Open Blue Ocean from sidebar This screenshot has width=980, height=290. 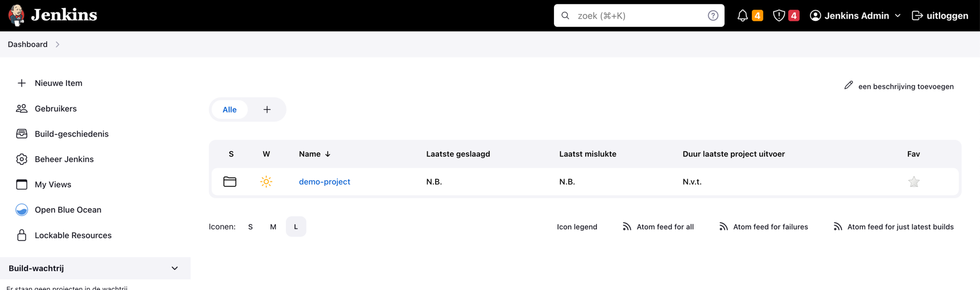click(68, 210)
